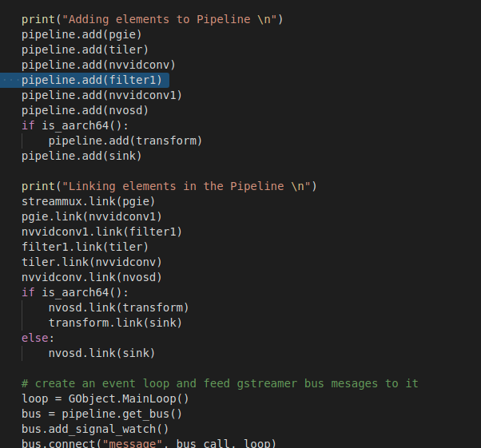Click the pipeline.add(transform) line
481x448 pixels.
click(125, 141)
